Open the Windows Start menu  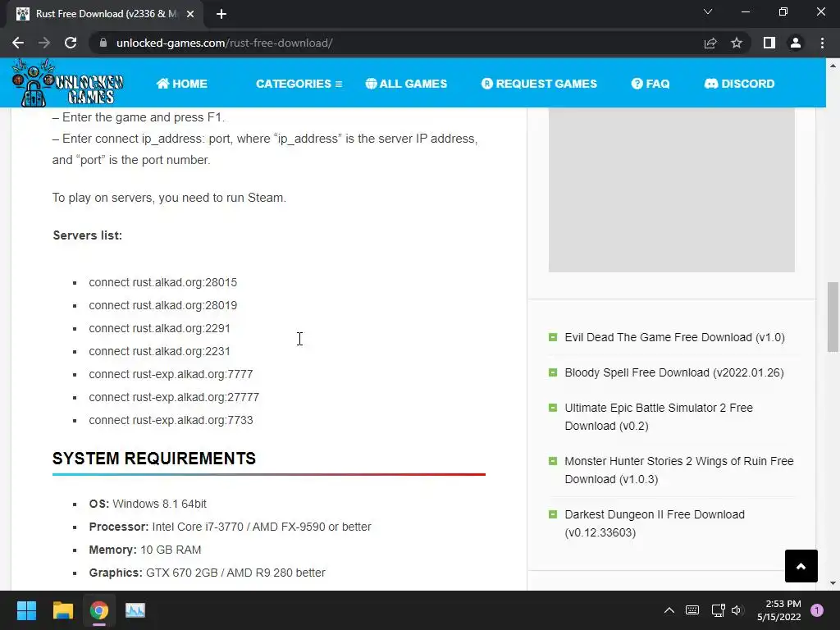pos(26,610)
